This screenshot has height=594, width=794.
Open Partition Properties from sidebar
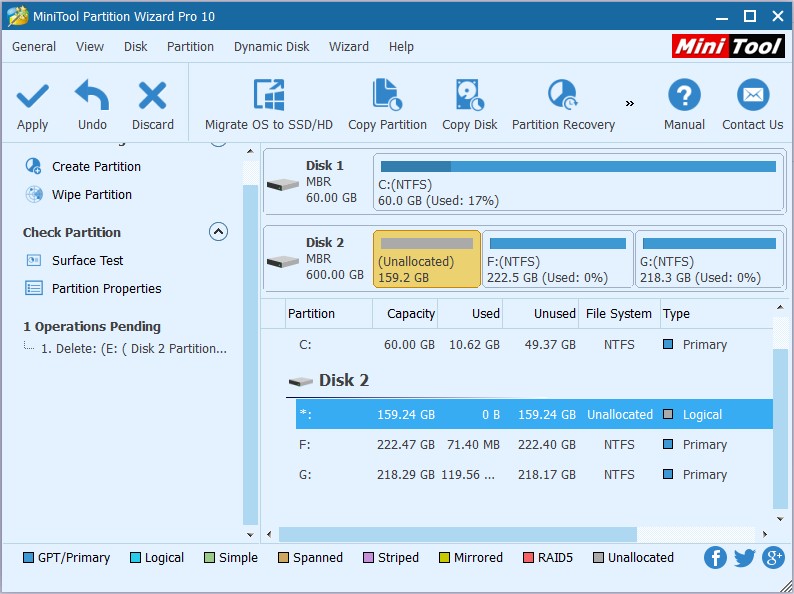(93, 289)
